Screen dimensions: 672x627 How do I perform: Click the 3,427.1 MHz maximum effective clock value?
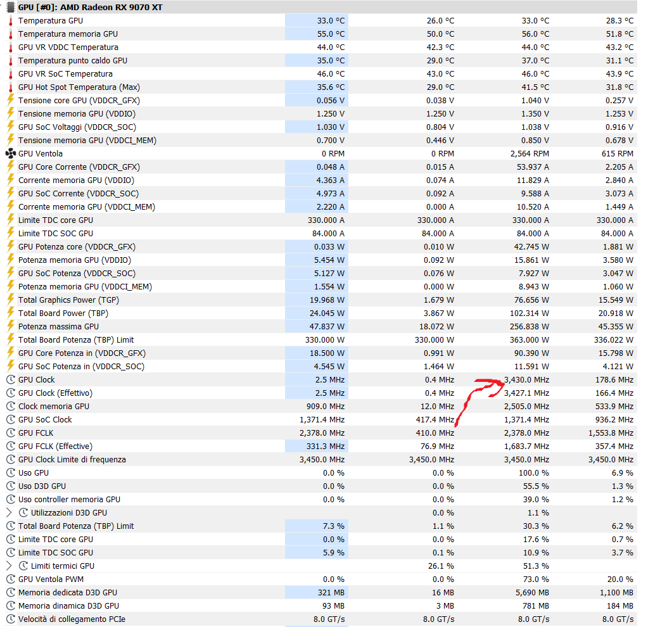point(527,393)
